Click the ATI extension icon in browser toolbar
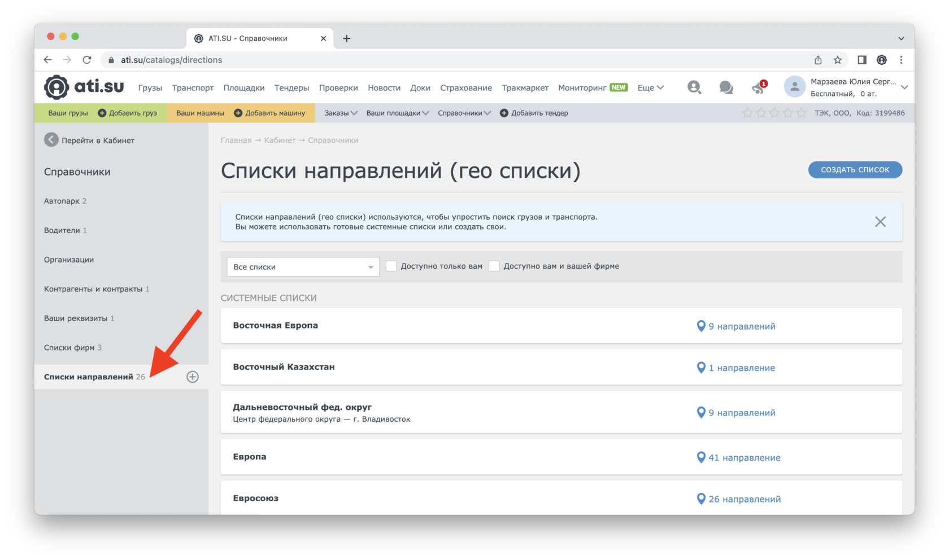949x560 pixels. pyautogui.click(x=882, y=60)
